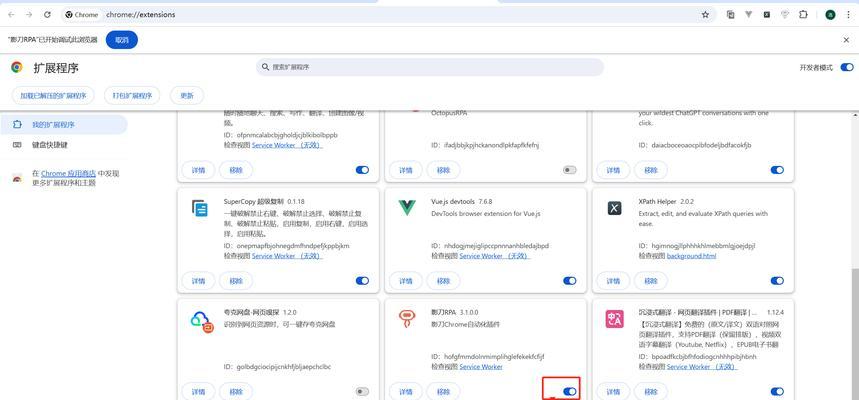Disable the 沉浸式翻译 extension toggle

coord(777,391)
